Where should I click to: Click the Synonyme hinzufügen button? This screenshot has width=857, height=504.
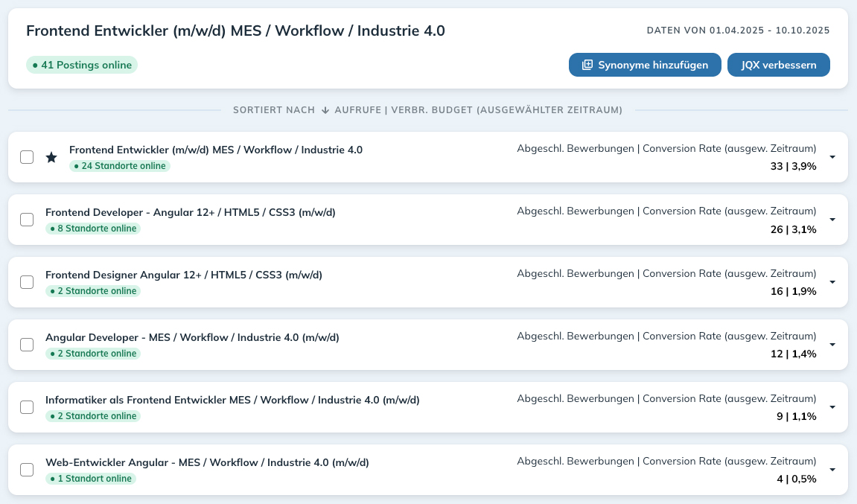tap(644, 65)
